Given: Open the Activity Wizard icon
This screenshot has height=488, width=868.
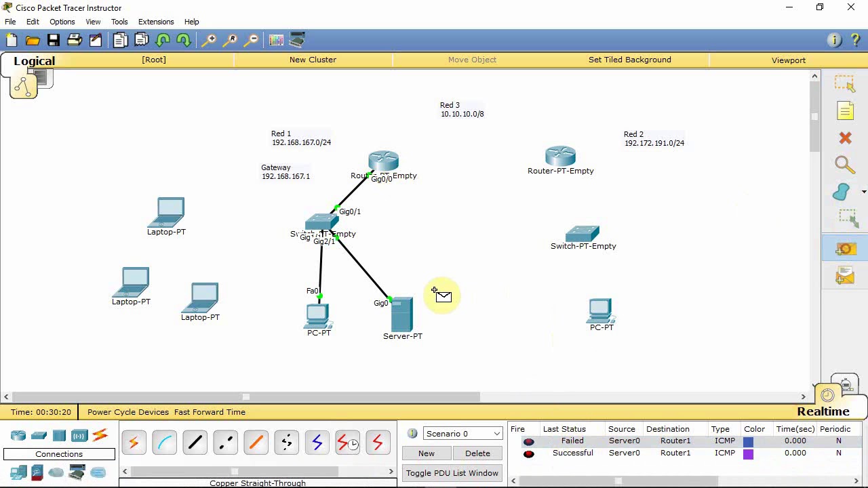Looking at the screenshot, I should coord(96,41).
